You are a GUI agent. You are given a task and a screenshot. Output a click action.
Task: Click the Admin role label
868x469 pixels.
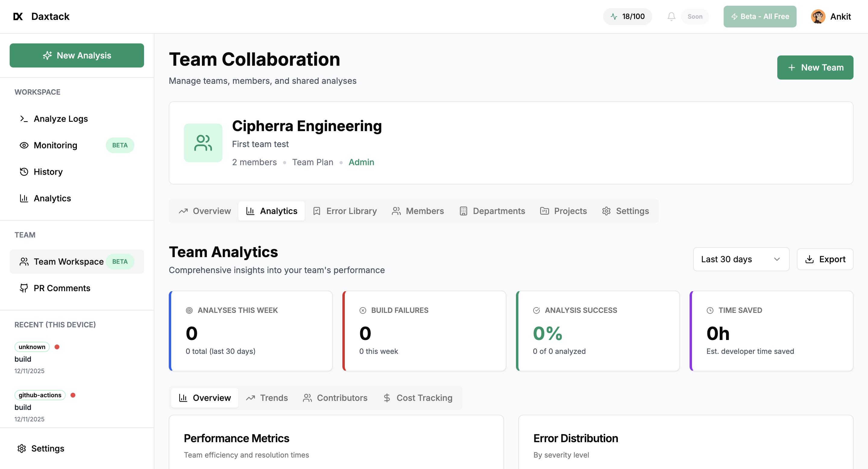tap(361, 162)
